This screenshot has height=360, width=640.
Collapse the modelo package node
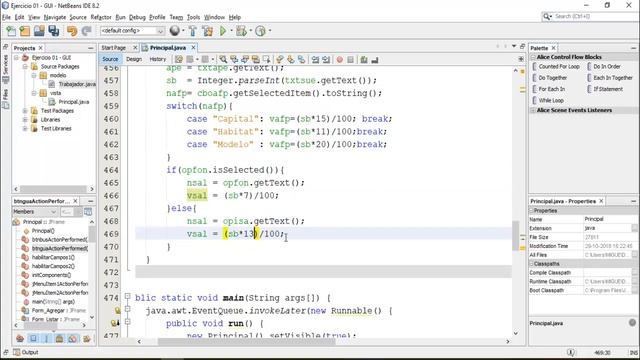click(x=34, y=76)
